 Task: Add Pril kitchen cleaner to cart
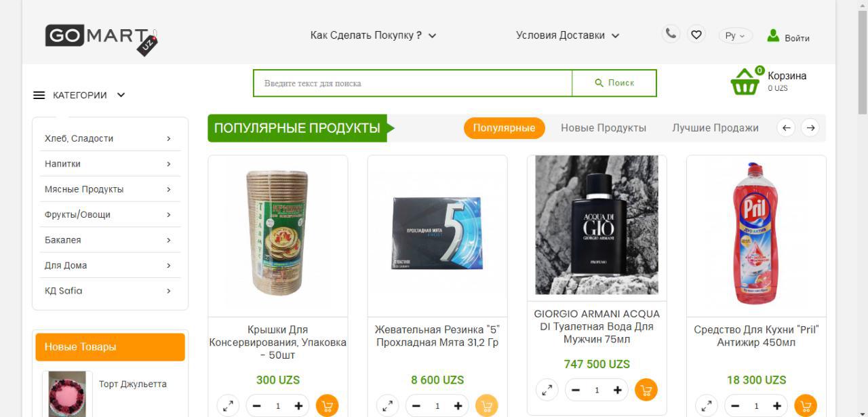pyautogui.click(x=805, y=405)
